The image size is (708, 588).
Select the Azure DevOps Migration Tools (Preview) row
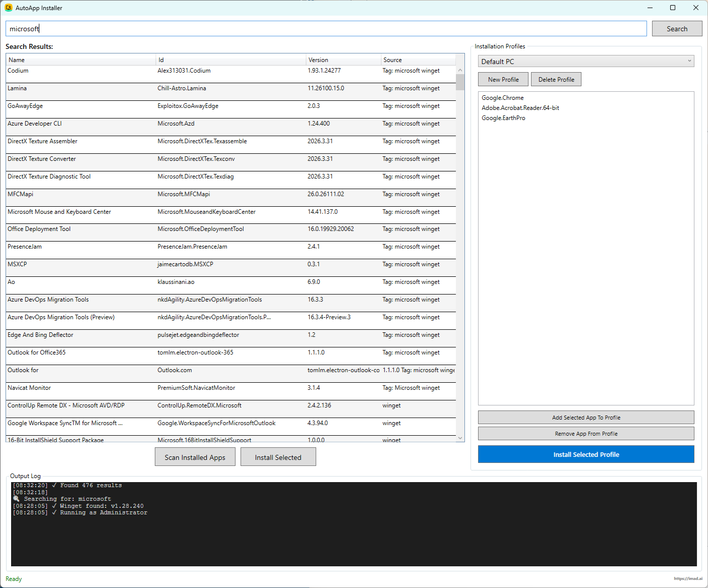pos(231,321)
